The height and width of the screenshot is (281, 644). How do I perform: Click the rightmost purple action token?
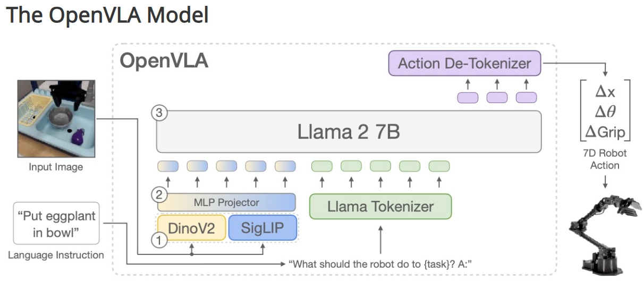(x=527, y=98)
